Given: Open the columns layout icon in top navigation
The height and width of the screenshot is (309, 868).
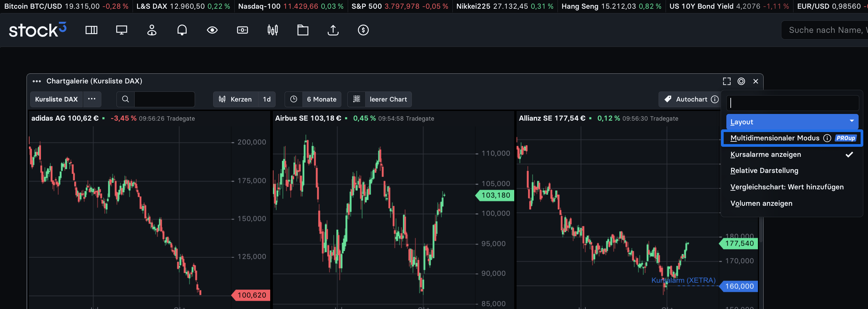Looking at the screenshot, I should [x=91, y=30].
